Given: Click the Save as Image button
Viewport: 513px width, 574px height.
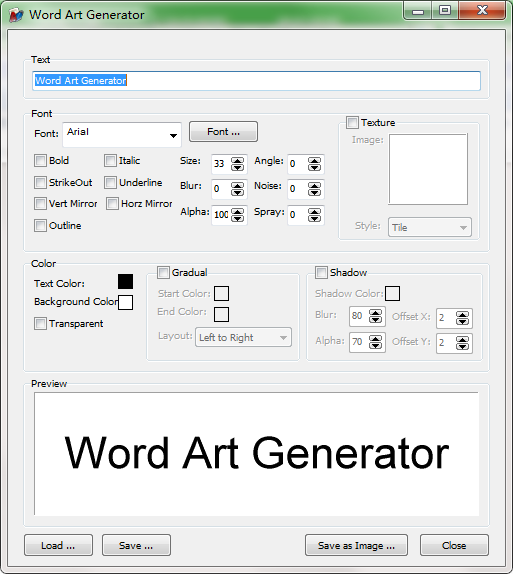Looking at the screenshot, I should pos(356,545).
